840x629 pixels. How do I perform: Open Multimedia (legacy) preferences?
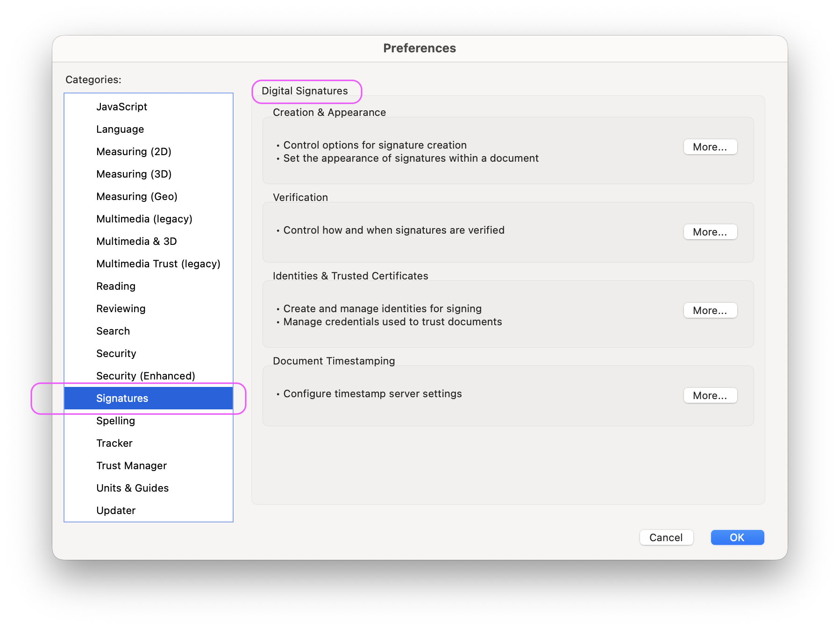pyautogui.click(x=144, y=219)
